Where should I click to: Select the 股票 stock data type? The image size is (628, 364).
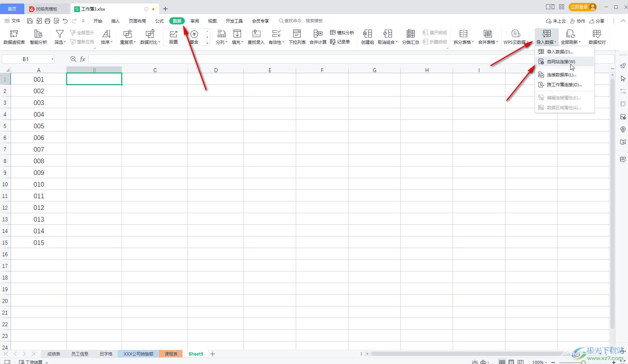click(173, 37)
